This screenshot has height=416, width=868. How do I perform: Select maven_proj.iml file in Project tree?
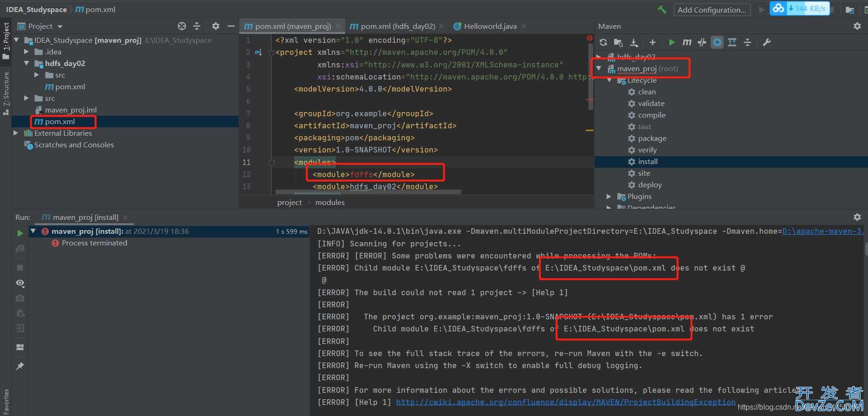coord(71,110)
